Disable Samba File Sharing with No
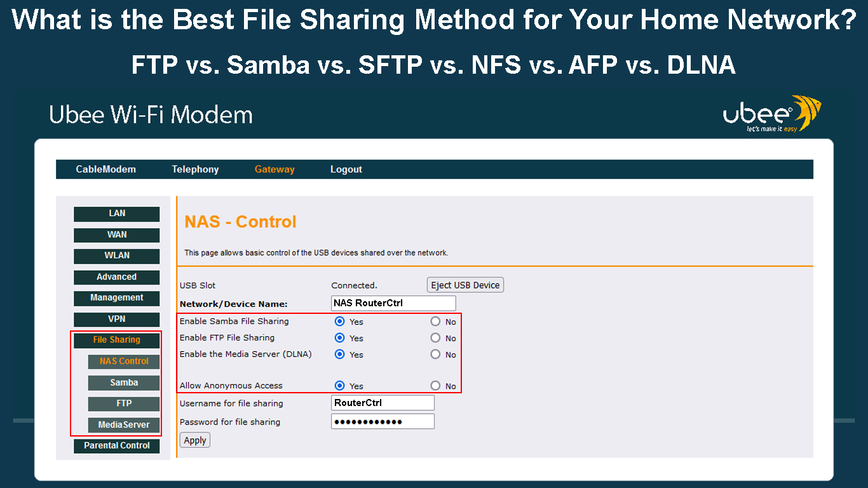This screenshot has height=488, width=868. (x=435, y=322)
